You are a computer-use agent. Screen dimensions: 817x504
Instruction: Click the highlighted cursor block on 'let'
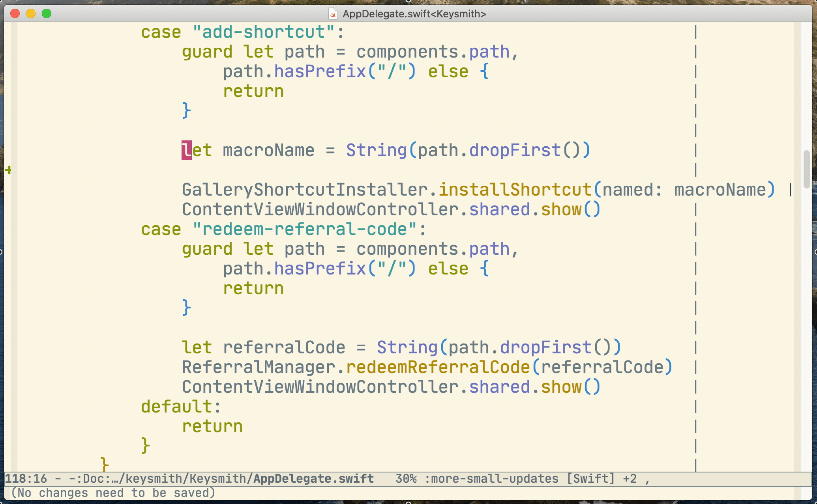point(186,150)
